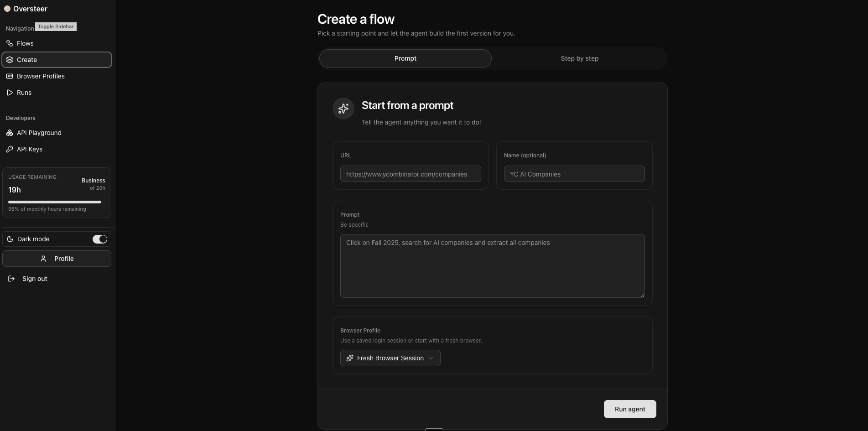Switch to the Step by step tab
Viewport: 868px width, 431px height.
[579, 58]
